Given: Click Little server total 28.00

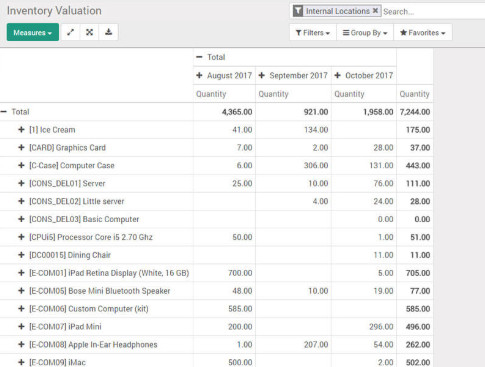Looking at the screenshot, I should pyautogui.click(x=420, y=201).
